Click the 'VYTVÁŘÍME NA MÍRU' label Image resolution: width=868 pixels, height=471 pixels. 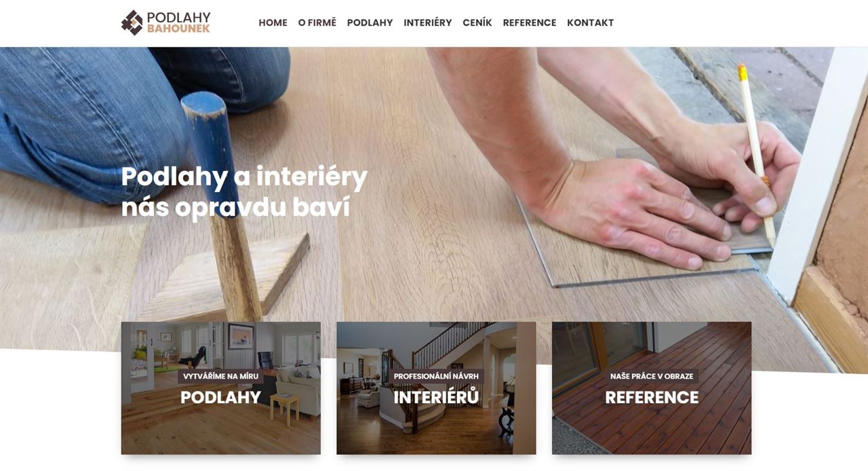pos(221,376)
